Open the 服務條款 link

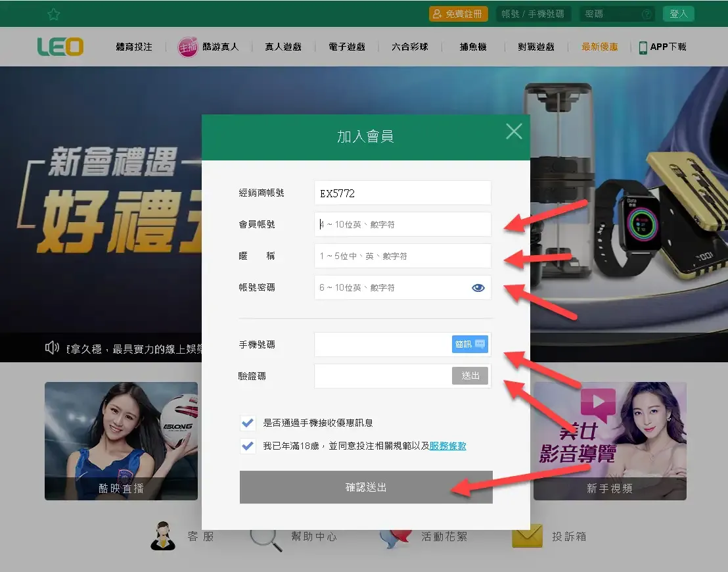447,446
